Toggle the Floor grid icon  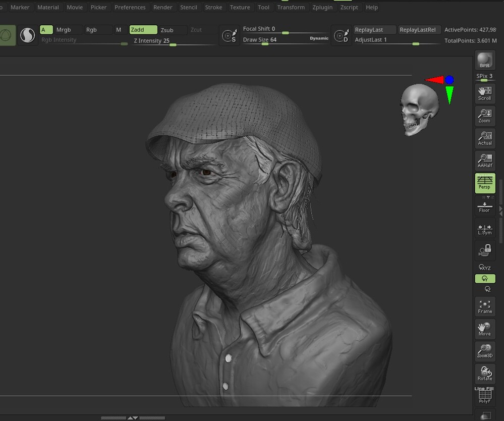tap(484, 205)
